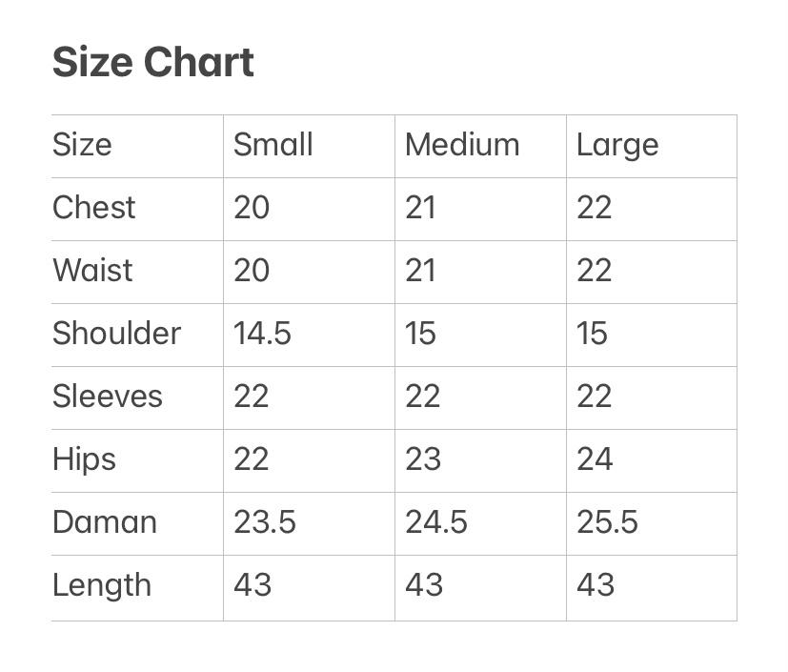Select the Large column header

(x=617, y=145)
